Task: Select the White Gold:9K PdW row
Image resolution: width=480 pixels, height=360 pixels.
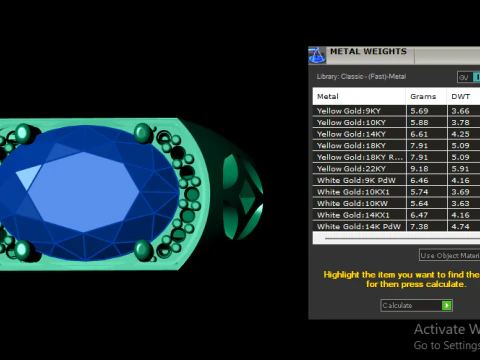Action: tap(396, 180)
